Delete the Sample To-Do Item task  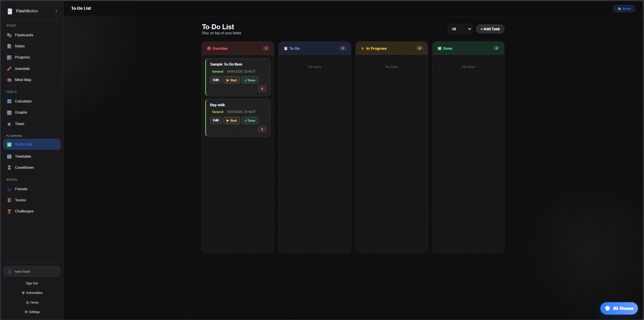pos(262,88)
